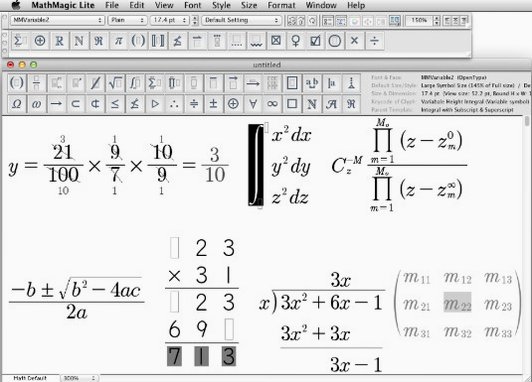The width and height of the screenshot is (532, 382).
Task: Open the font dropdown showing NMVariable2
Action: point(57,20)
